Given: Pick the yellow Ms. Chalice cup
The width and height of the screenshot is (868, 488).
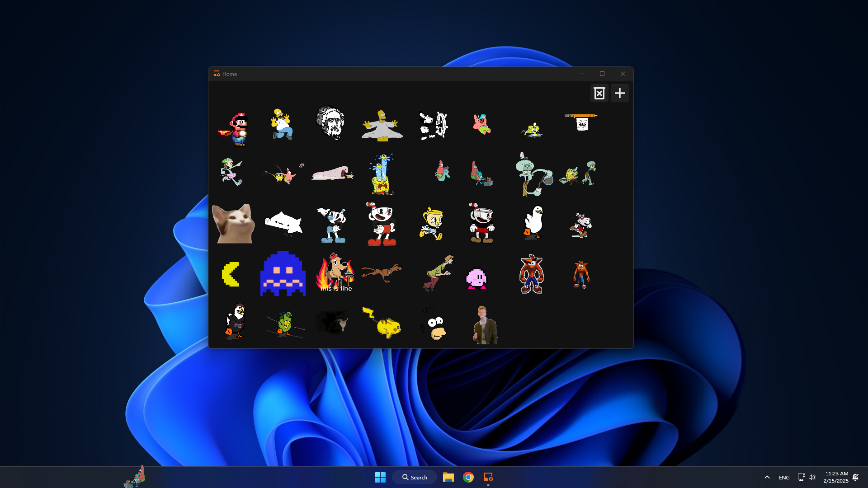Looking at the screenshot, I should 432,224.
